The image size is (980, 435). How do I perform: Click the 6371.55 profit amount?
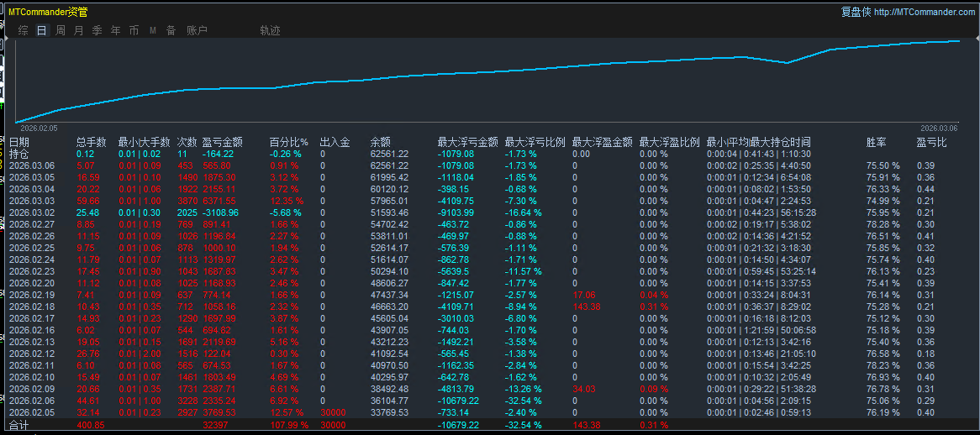[219, 201]
